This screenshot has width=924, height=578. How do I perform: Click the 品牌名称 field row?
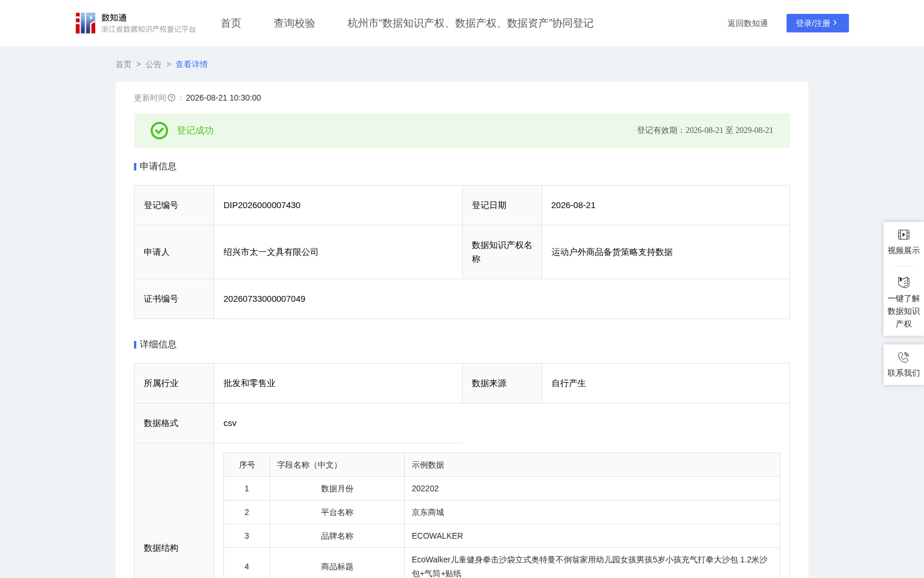coord(502,536)
